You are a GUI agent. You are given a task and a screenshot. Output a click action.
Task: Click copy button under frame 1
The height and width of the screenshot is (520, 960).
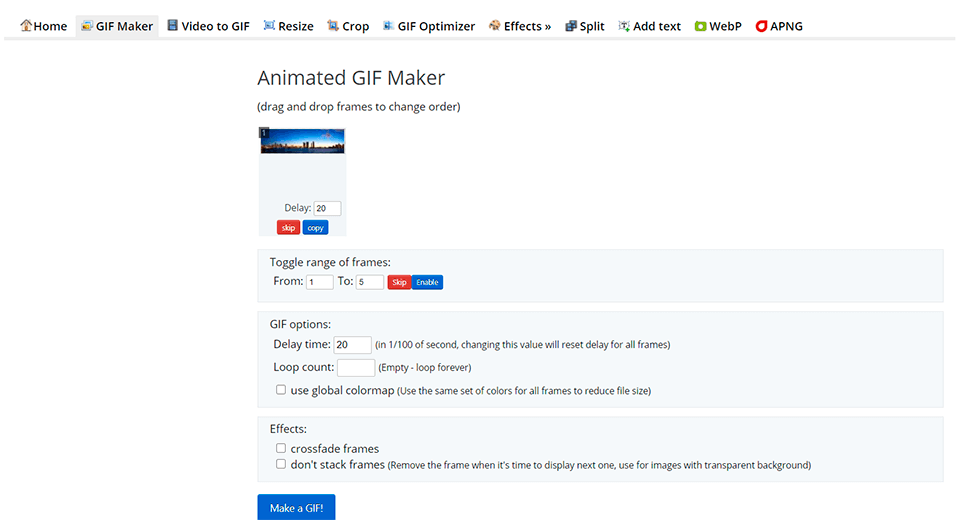coord(315,228)
